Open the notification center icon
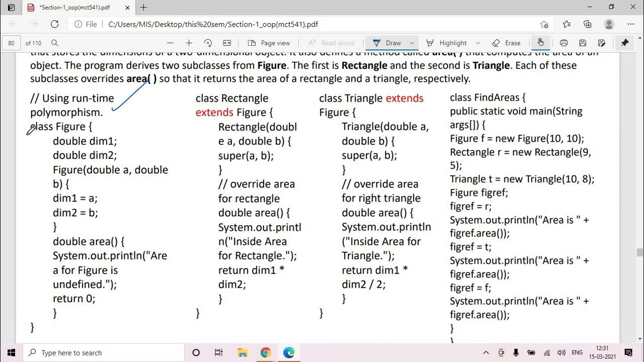644x362 pixels. [x=629, y=352]
